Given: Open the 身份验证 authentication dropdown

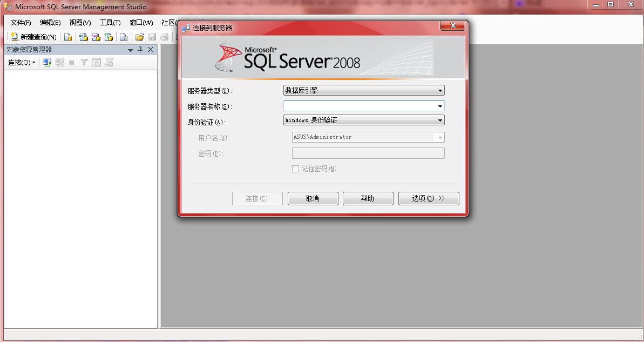Looking at the screenshot, I should click(x=439, y=120).
